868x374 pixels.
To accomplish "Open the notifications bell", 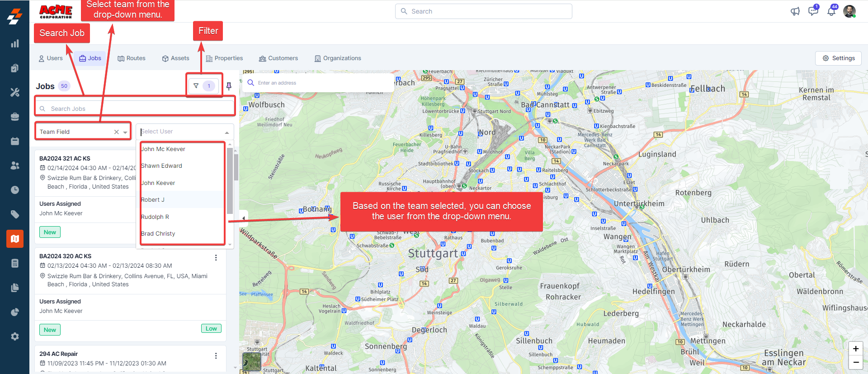I will [831, 11].
